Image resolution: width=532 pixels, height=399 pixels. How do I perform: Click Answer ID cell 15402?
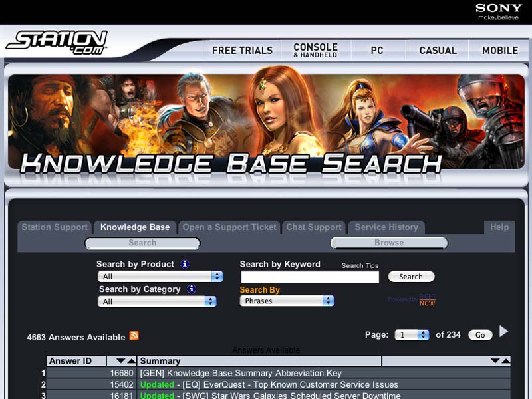click(x=91, y=385)
